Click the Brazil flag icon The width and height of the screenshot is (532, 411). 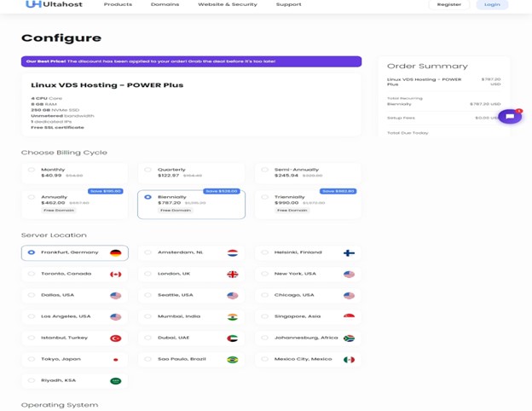pos(233,360)
